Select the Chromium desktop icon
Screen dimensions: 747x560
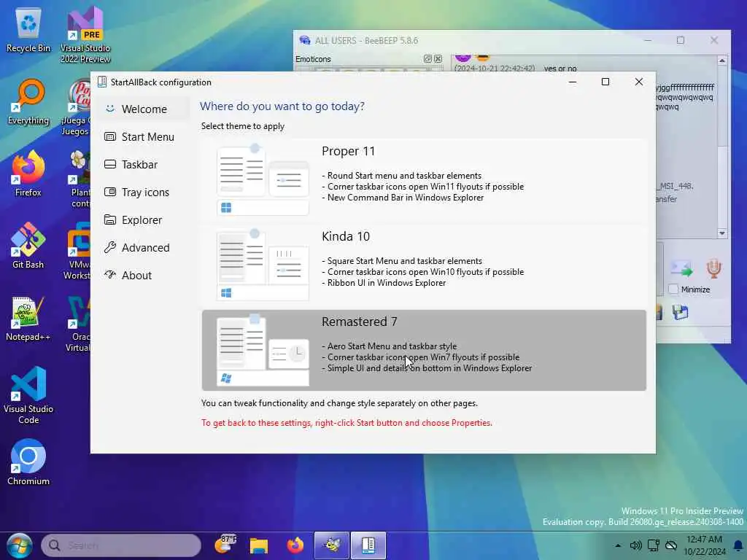[28, 462]
